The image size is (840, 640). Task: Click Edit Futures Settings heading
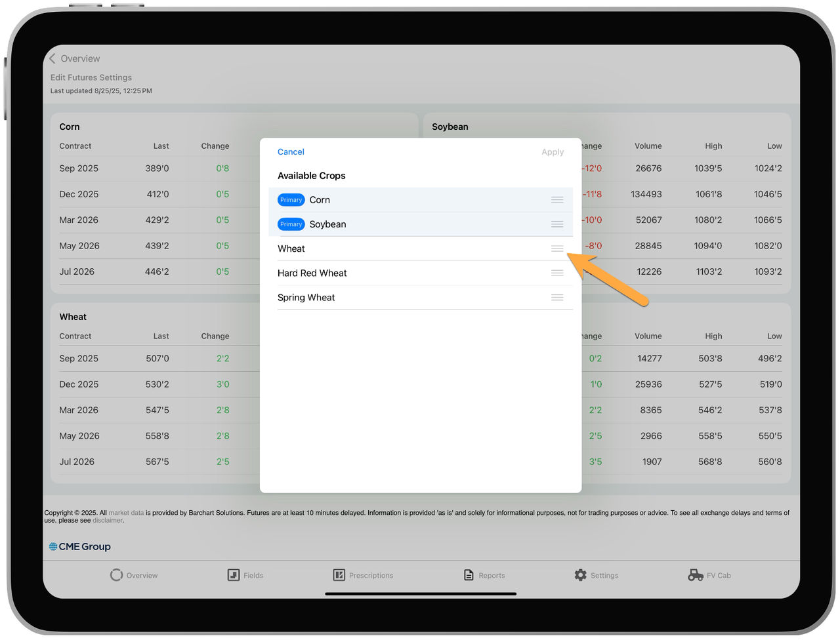[x=91, y=77]
